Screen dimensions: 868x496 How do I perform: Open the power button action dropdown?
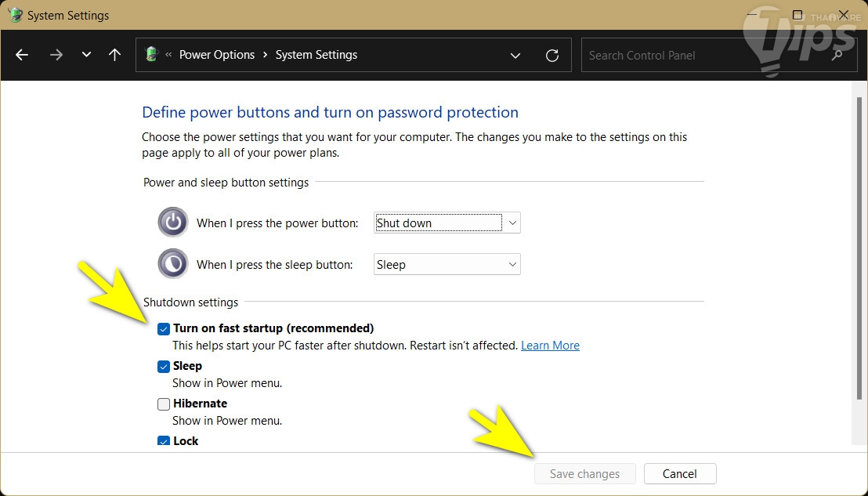click(447, 223)
